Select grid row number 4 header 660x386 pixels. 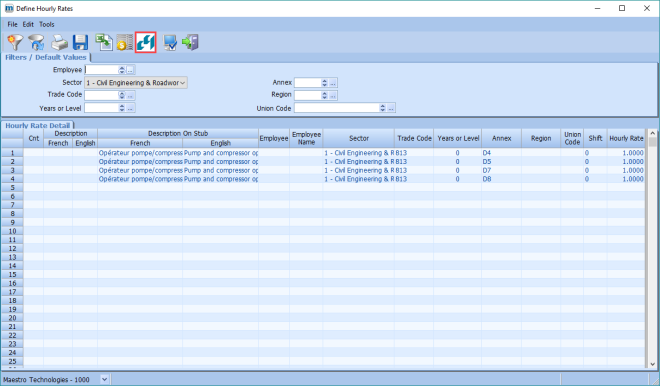click(x=12, y=179)
